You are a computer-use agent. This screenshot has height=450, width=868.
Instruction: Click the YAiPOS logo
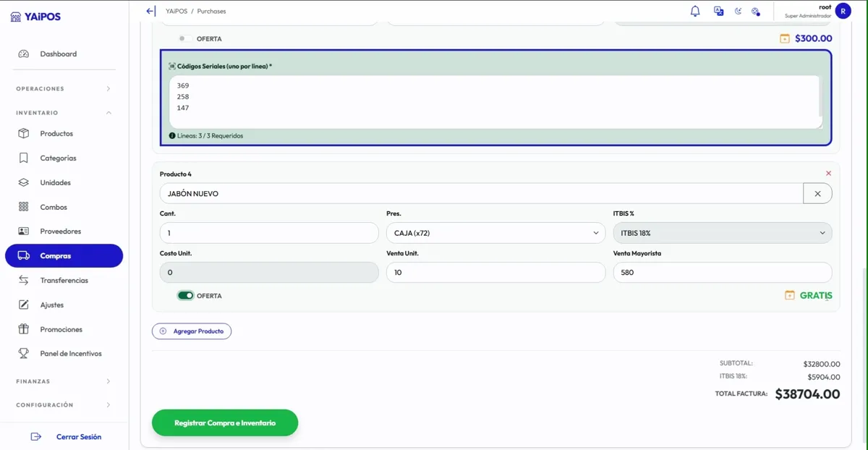pyautogui.click(x=36, y=16)
